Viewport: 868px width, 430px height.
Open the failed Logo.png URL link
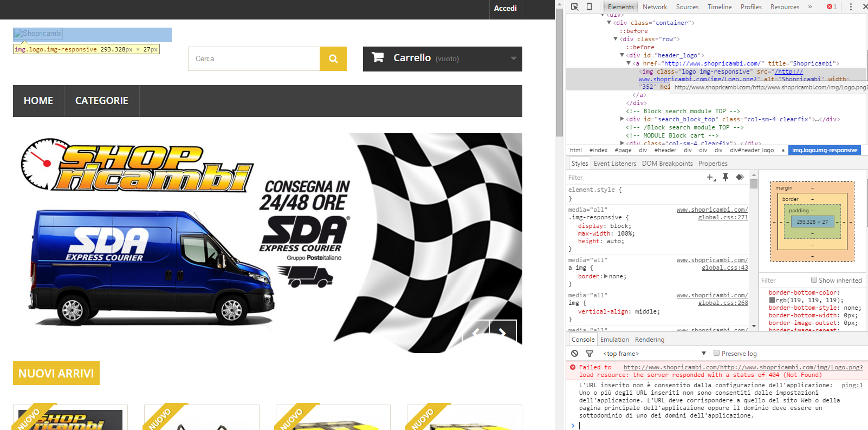743,367
